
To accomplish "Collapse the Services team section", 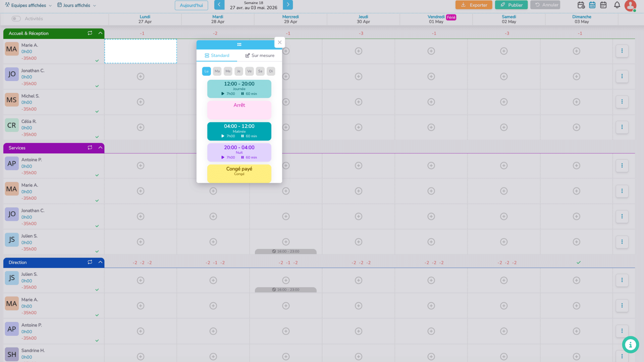I will (100, 148).
